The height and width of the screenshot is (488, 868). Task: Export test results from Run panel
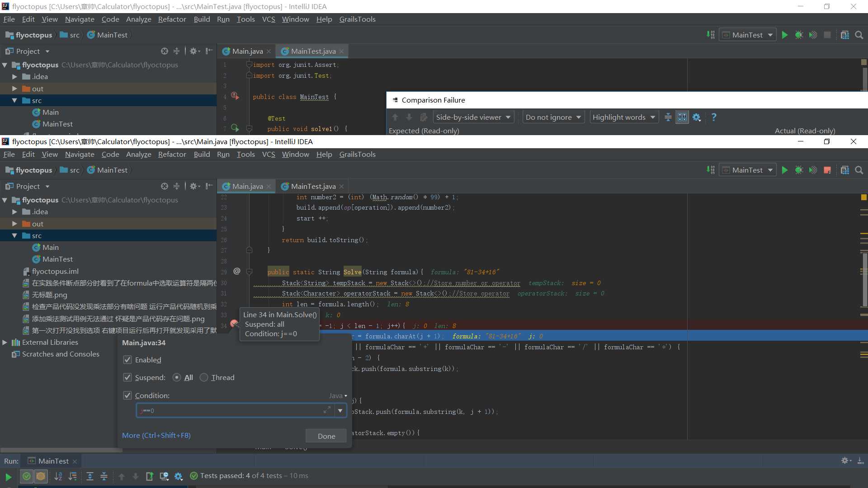(150, 476)
